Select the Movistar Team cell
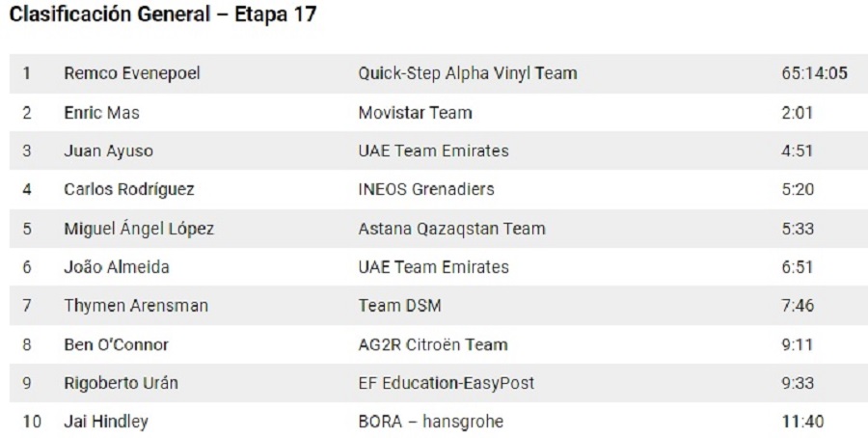This screenshot has height=438, width=868. tap(415, 112)
